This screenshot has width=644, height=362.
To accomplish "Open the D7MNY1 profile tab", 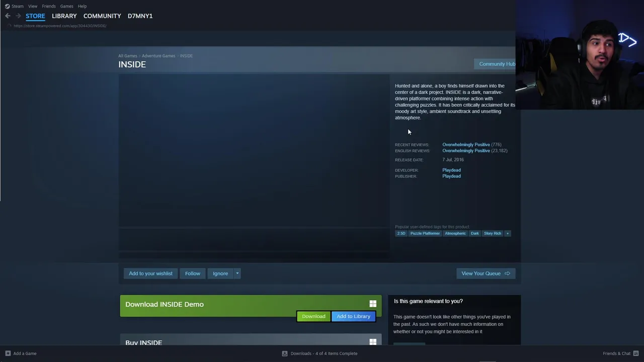I will point(140,16).
